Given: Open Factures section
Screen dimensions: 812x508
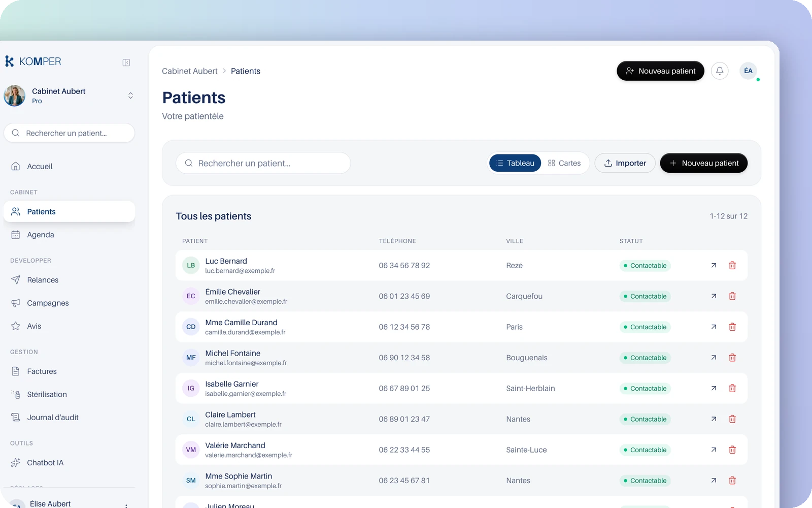Looking at the screenshot, I should point(69,371).
